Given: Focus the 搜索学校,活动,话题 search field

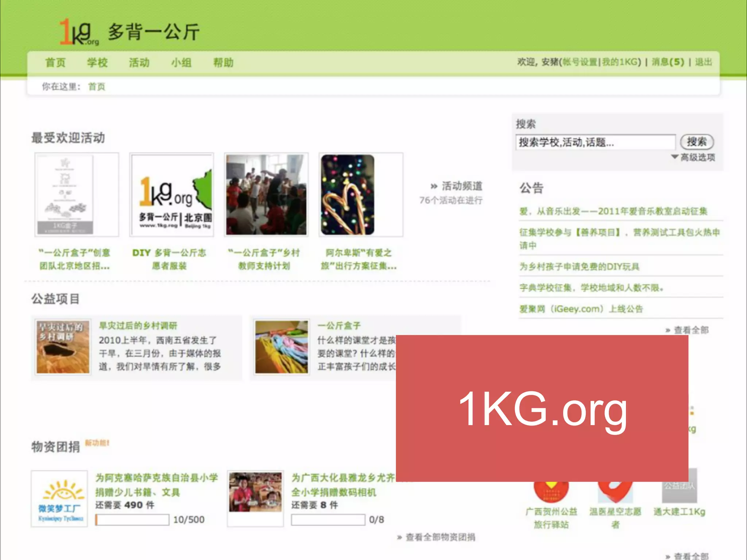Looking at the screenshot, I should click(595, 142).
